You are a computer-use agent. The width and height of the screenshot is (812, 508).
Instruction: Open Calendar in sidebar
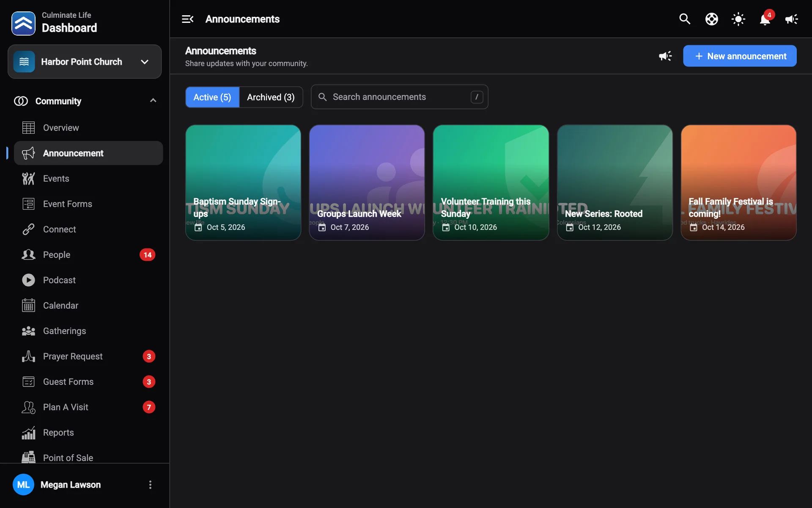click(88, 305)
